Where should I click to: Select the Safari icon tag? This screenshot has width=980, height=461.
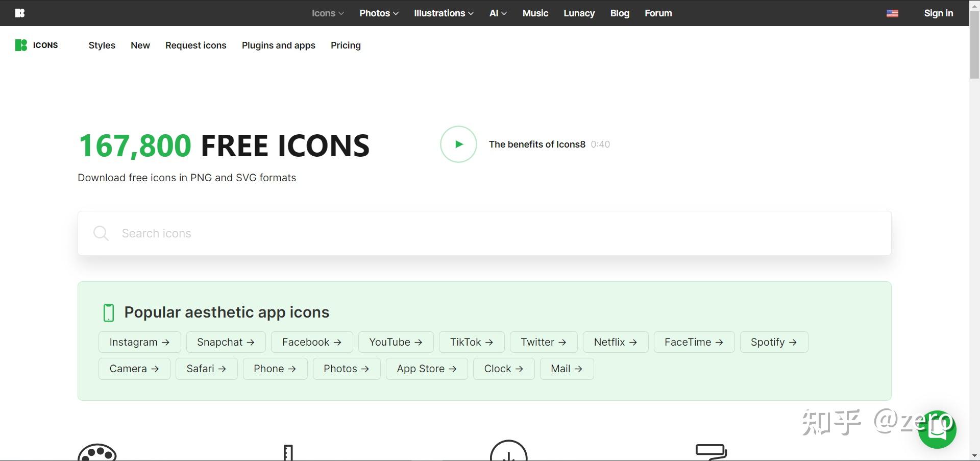pyautogui.click(x=206, y=369)
